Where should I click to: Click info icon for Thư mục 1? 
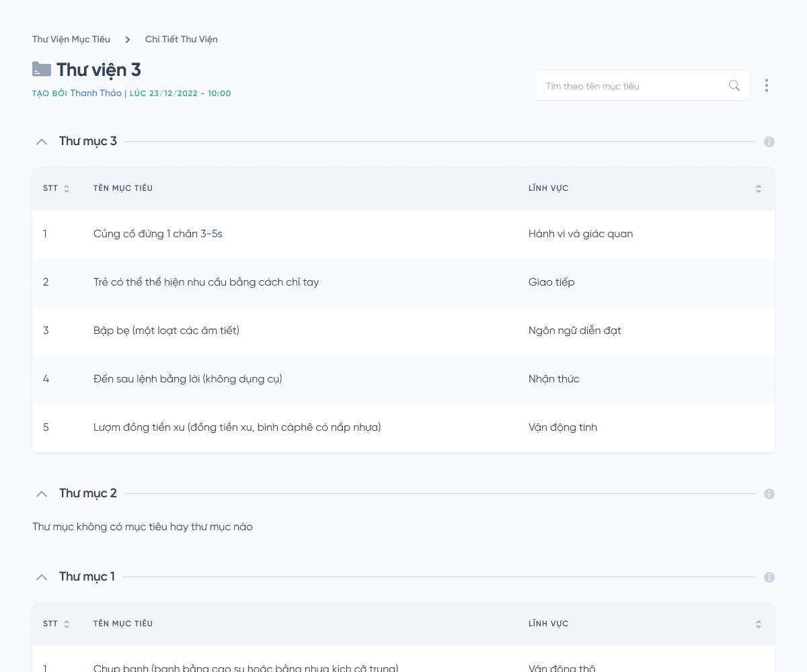(x=769, y=577)
